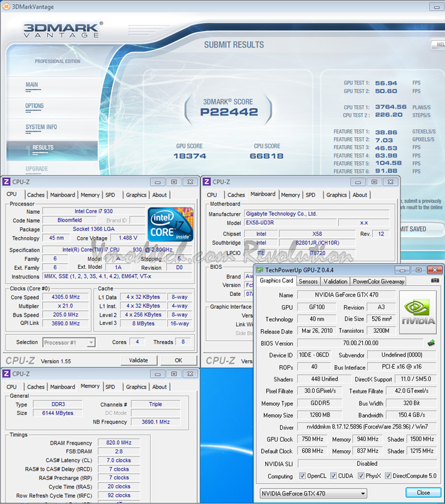Click the DRAM Frequency value 820.0 MHz

[x=119, y=443]
